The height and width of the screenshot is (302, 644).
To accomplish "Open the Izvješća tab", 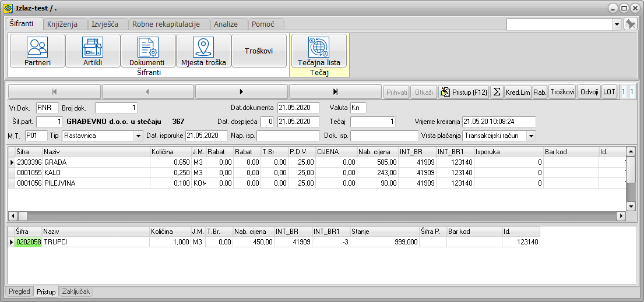I will [x=107, y=24].
